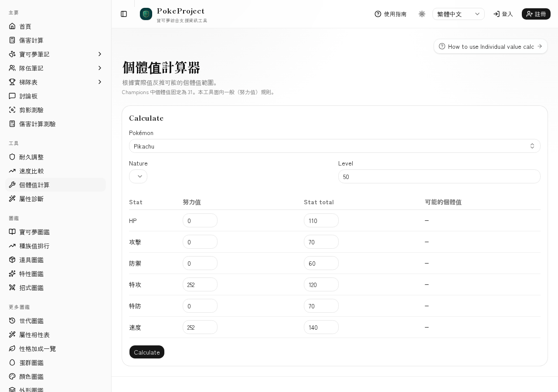Image resolution: width=558 pixels, height=392 pixels.
Task: Click the calculator icon beside 傷害計算
Action: pos(12,40)
